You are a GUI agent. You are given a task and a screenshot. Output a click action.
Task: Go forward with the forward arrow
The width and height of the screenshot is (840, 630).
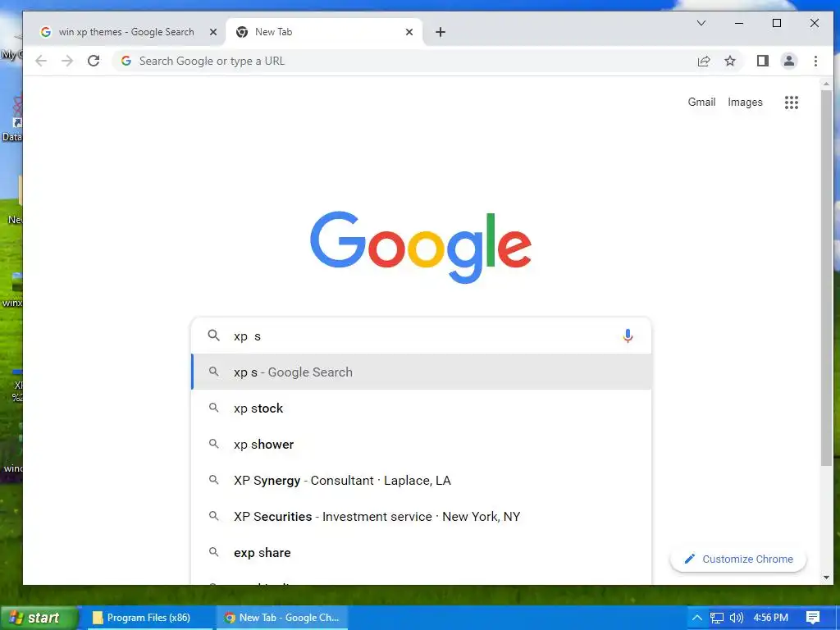point(67,61)
